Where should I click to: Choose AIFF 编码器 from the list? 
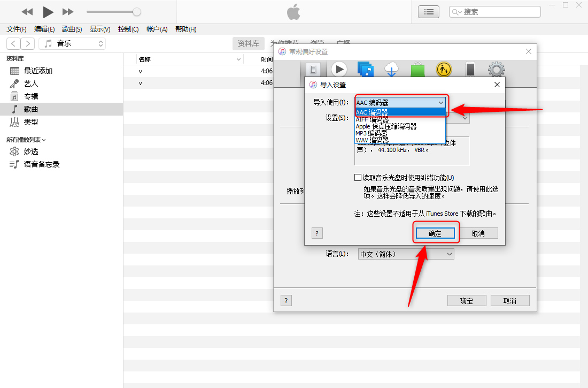coord(400,119)
